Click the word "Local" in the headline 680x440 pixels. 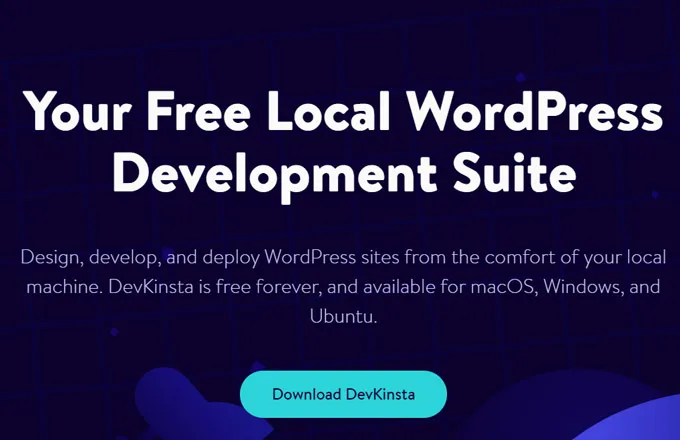coord(326,113)
